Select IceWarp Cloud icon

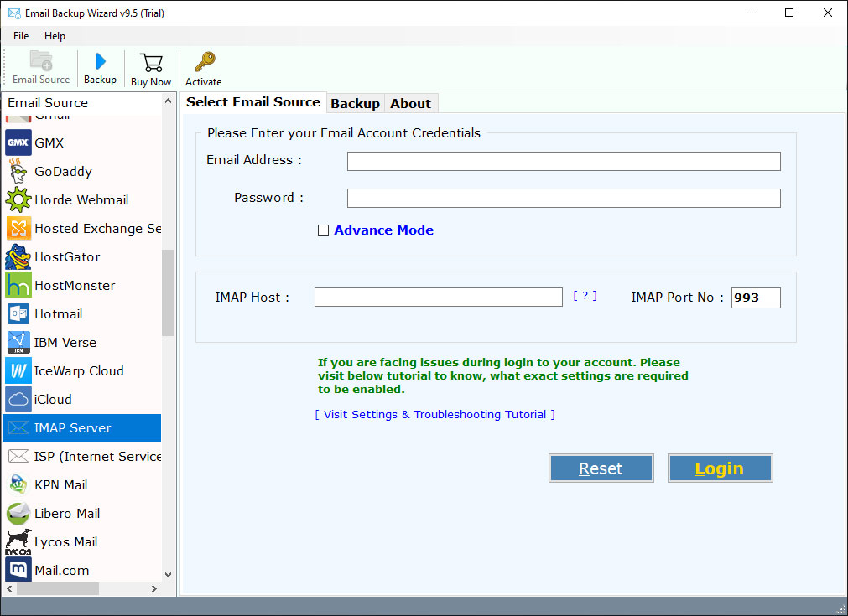click(18, 370)
